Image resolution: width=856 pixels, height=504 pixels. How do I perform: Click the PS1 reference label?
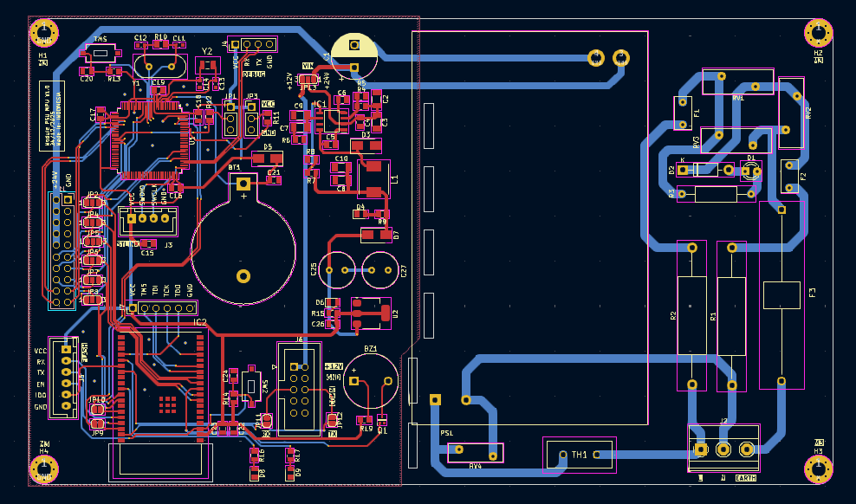tap(446, 433)
